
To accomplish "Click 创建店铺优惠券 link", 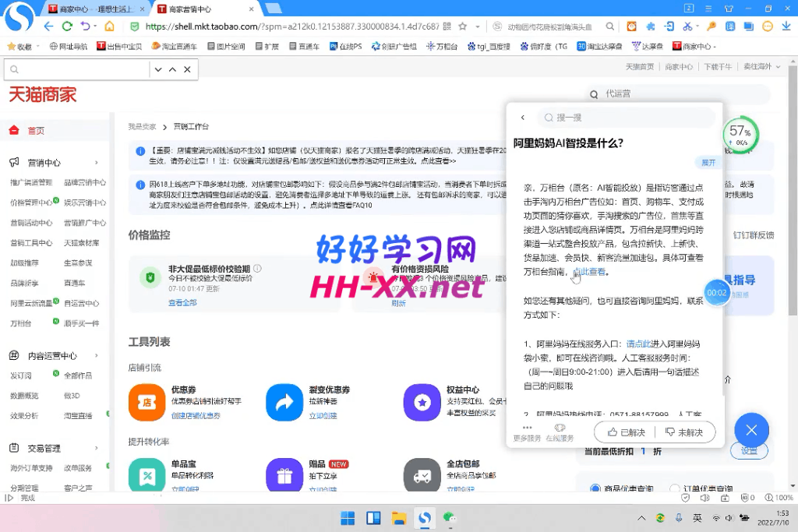I will click(x=196, y=415).
